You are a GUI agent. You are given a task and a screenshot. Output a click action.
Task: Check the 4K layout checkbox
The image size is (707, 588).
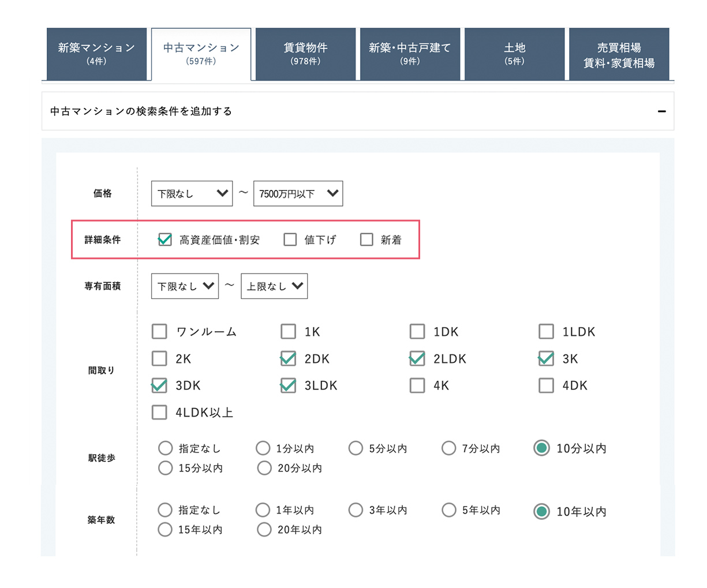[417, 385]
